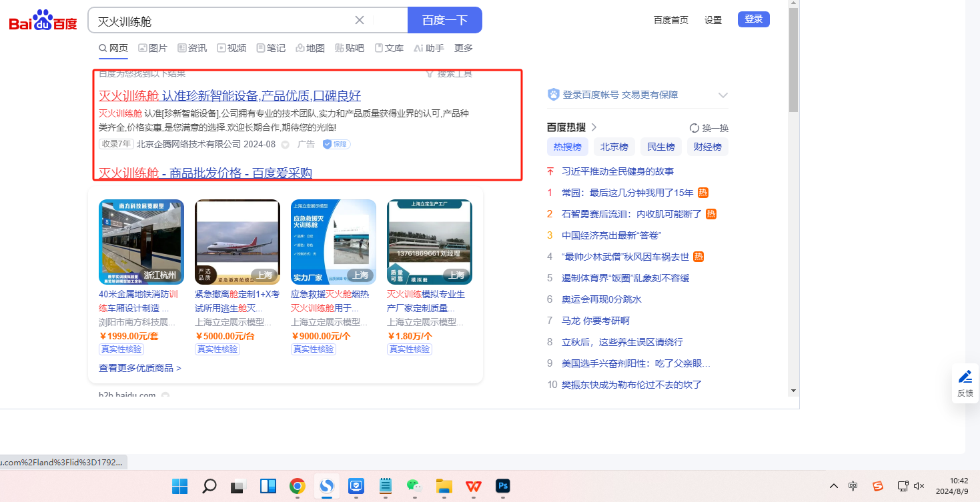Switch to the 视频 search tab
980x502 pixels.
[231, 48]
